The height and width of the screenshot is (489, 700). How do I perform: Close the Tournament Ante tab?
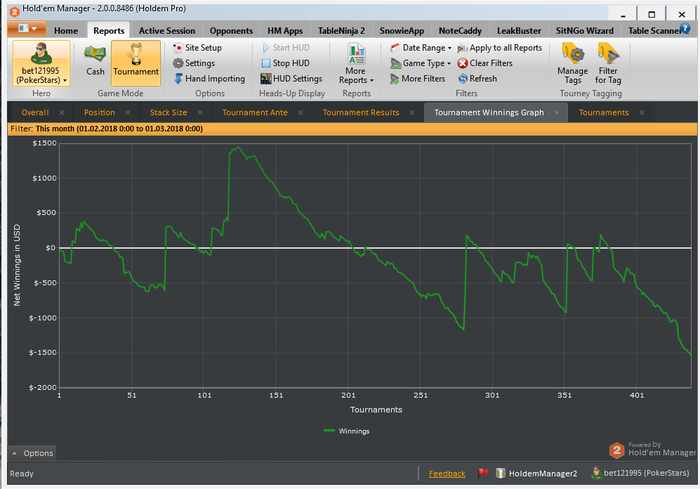tap(300, 113)
